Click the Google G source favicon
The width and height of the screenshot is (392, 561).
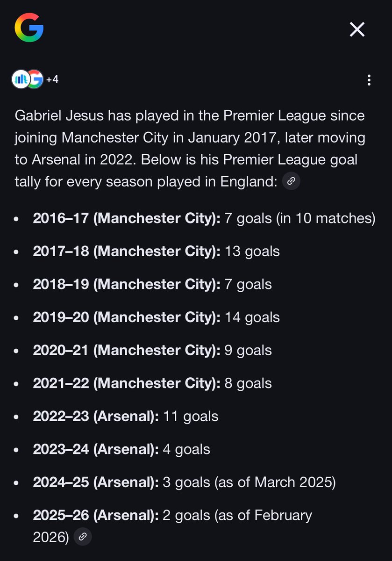coord(35,79)
